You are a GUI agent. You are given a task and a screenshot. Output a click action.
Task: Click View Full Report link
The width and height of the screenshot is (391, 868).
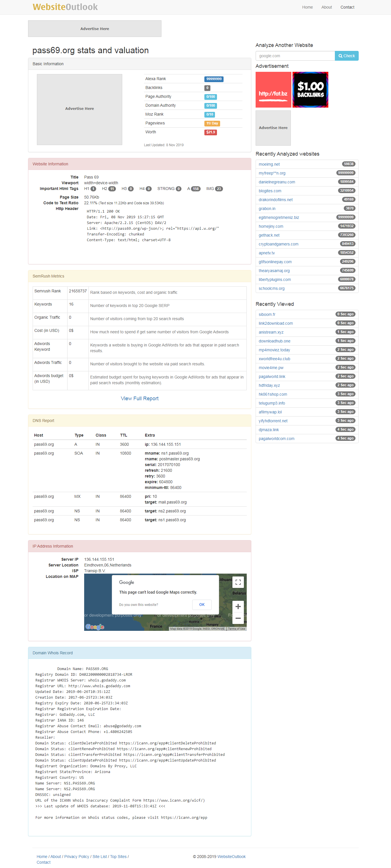[140, 398]
